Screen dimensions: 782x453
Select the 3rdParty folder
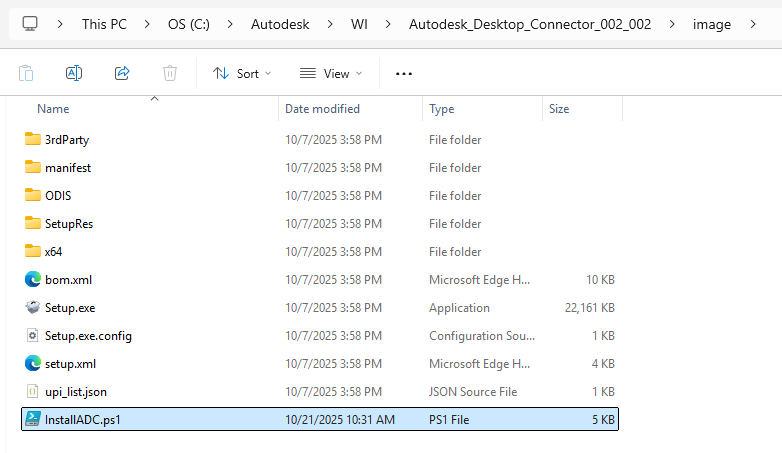(x=67, y=140)
